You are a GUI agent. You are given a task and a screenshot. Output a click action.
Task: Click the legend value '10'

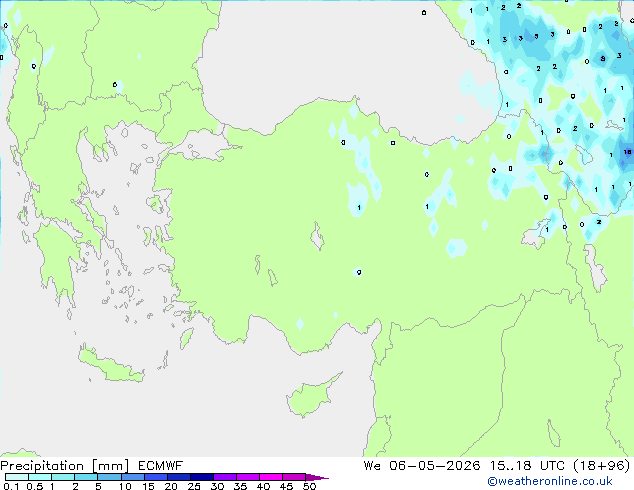[125, 486]
